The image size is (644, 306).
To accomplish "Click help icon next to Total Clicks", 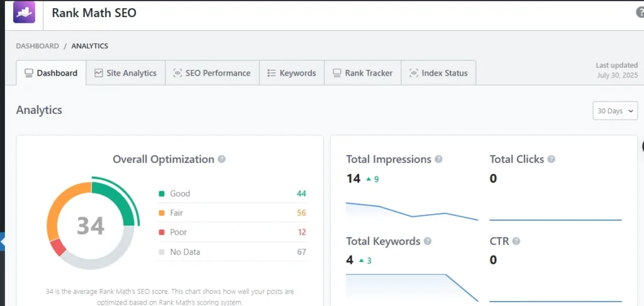I will click(x=551, y=159).
